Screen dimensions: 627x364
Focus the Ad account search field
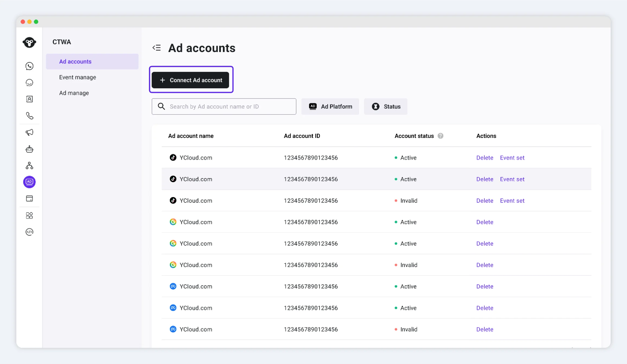224,107
